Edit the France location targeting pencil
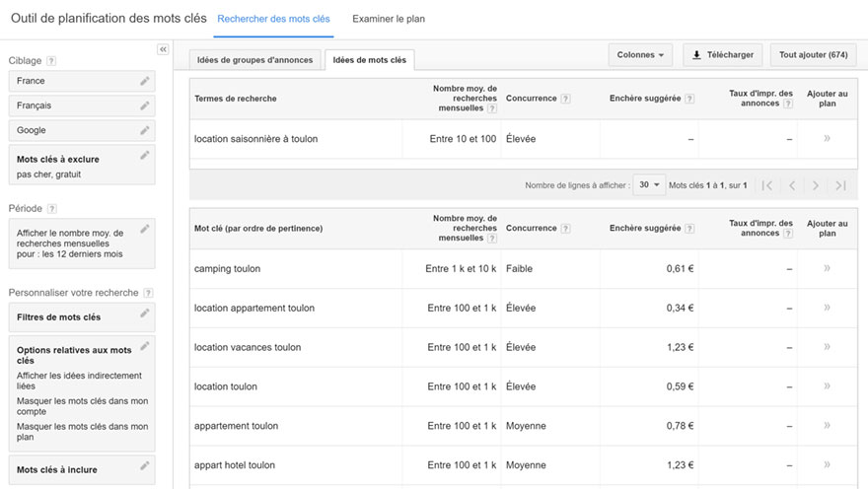The width and height of the screenshot is (868, 489). [144, 81]
